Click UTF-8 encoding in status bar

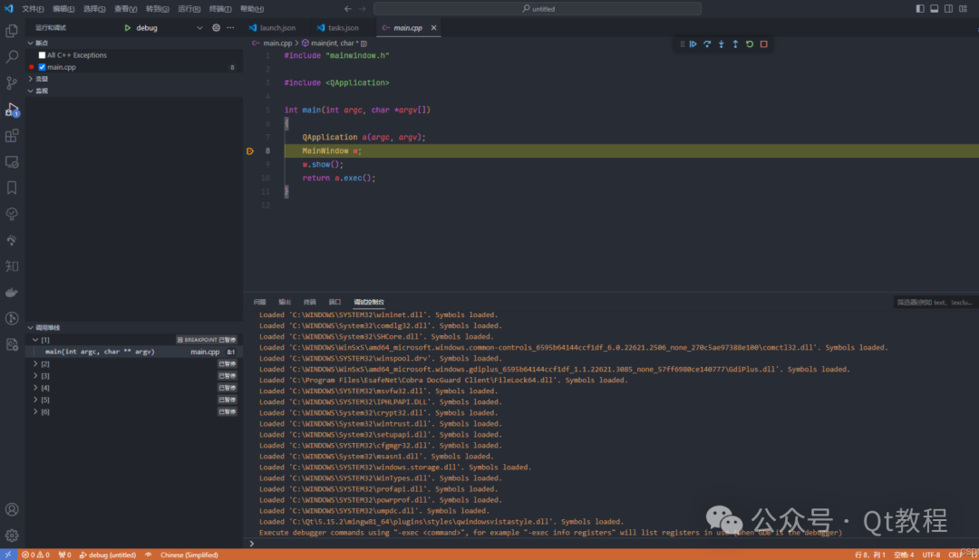tap(930, 555)
